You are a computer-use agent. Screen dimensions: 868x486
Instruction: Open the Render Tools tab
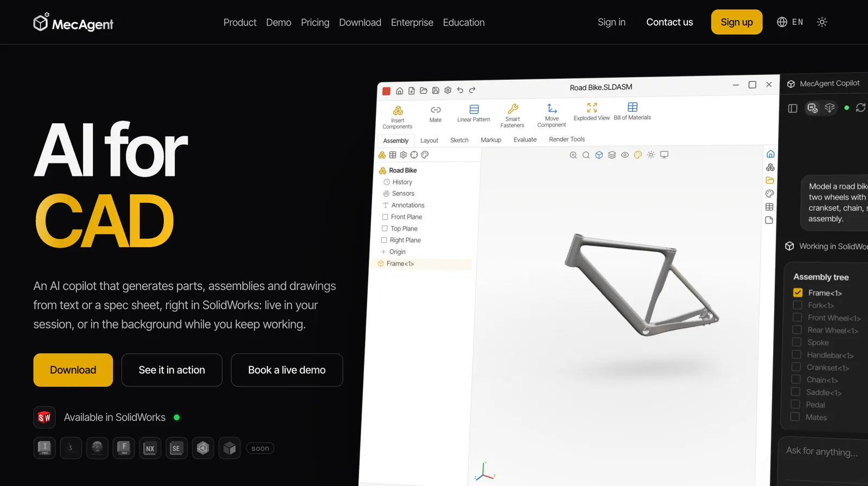(x=567, y=139)
